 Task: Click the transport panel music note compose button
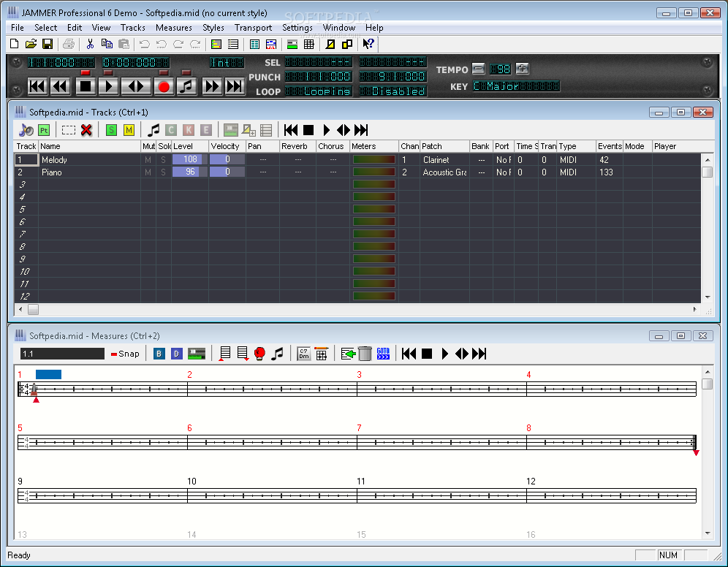[186, 86]
